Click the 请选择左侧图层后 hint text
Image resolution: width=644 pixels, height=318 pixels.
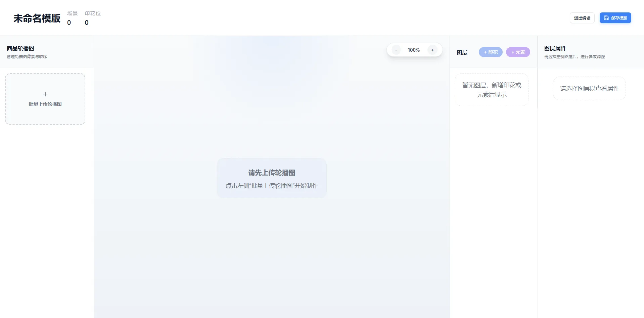click(574, 56)
